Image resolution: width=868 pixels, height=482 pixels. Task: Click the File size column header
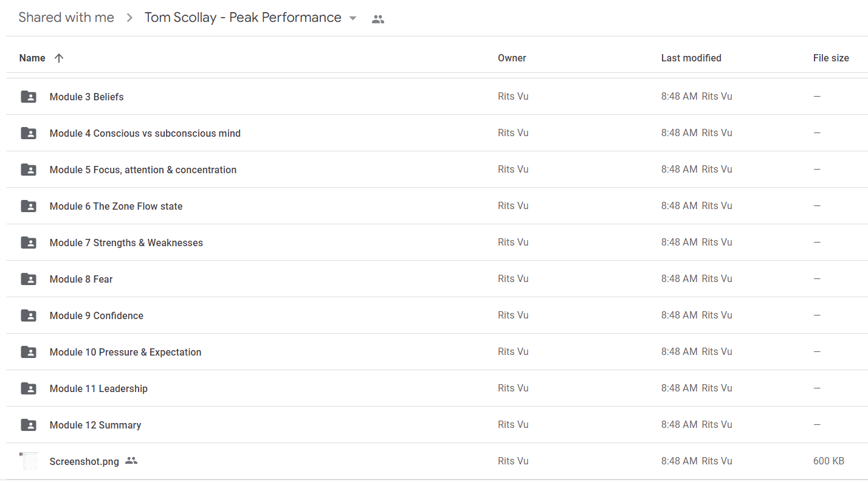click(831, 58)
